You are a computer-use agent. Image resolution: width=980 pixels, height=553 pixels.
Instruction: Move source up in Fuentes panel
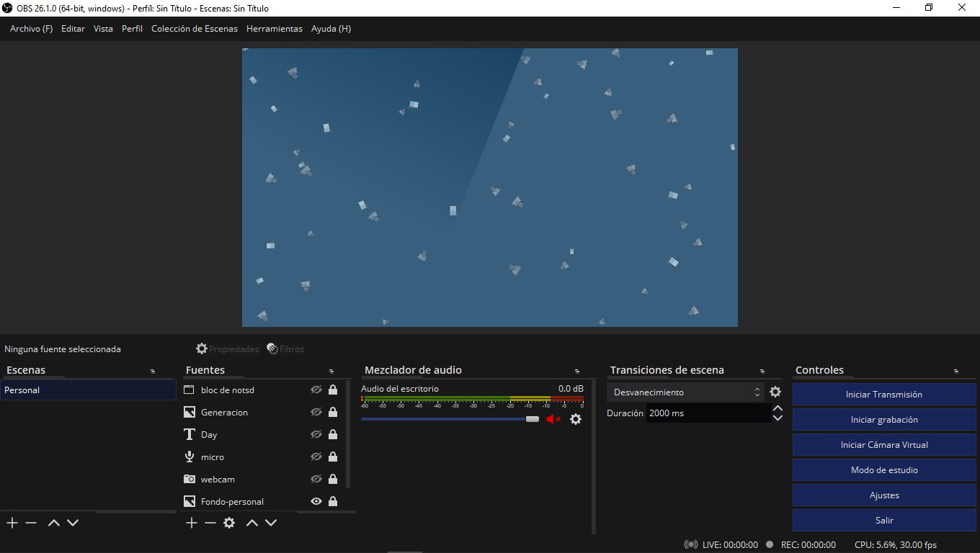coord(251,523)
